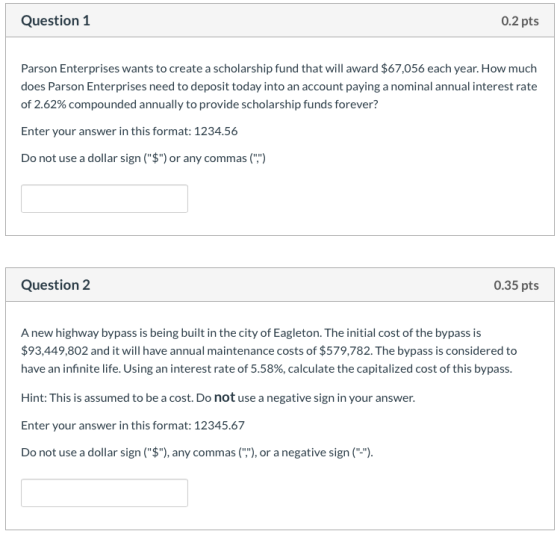Click the bold word 'not' in hint
560x534 pixels.
pos(224,397)
